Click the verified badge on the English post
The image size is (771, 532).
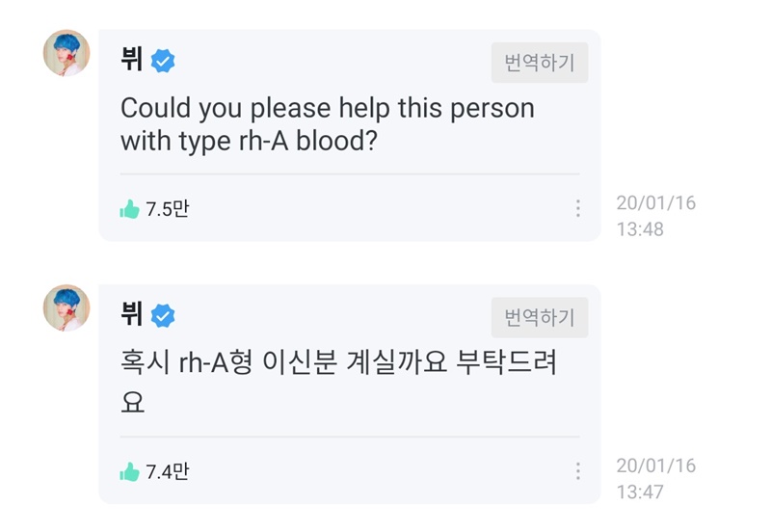pyautogui.click(x=164, y=62)
